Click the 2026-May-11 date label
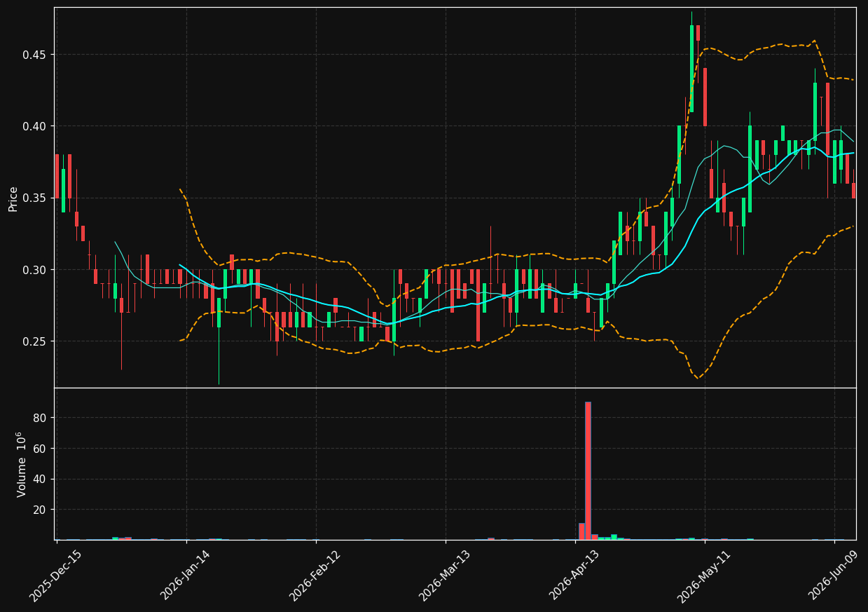 (x=705, y=576)
